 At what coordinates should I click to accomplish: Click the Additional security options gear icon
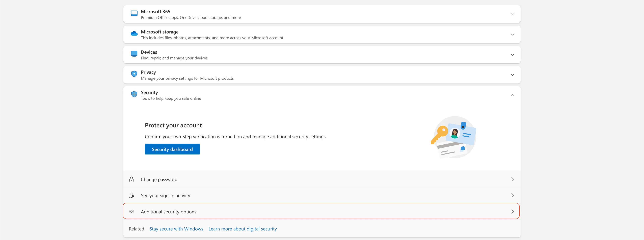[x=131, y=212]
